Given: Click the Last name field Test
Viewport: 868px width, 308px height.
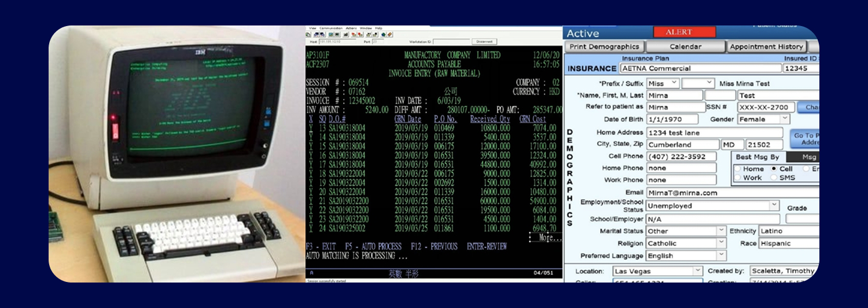Looking at the screenshot, I should point(778,96).
